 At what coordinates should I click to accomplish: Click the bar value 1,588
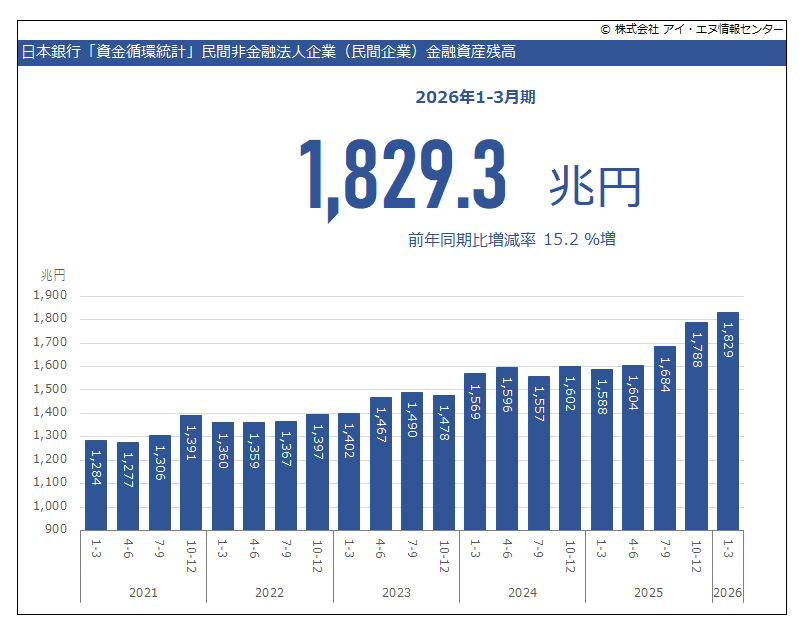click(x=602, y=397)
